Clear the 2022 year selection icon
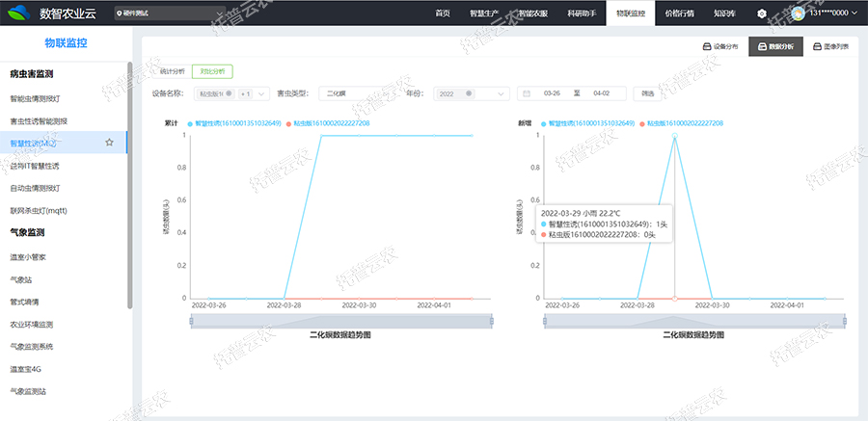 (x=469, y=93)
